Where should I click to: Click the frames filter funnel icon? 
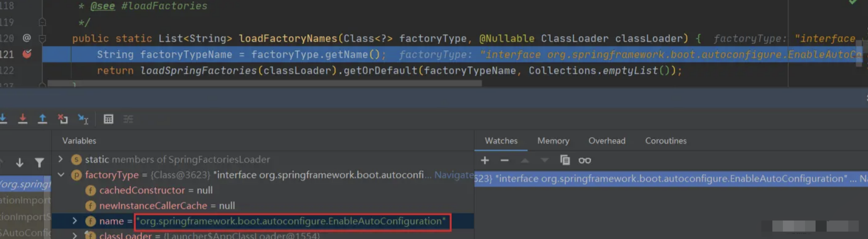click(39, 163)
